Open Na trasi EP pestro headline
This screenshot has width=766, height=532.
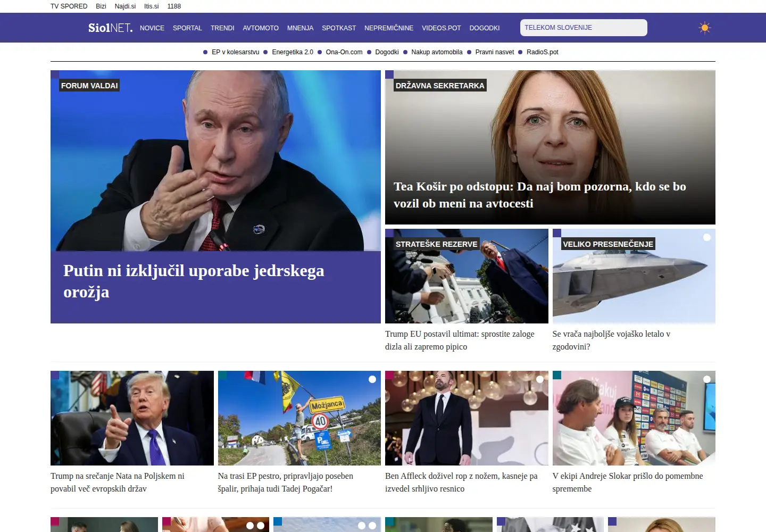tap(286, 483)
